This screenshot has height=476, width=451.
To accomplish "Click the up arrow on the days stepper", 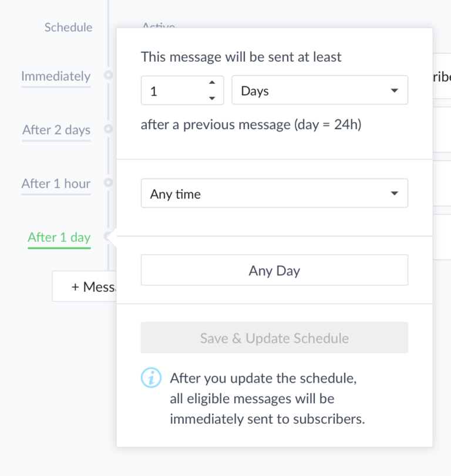I will pos(213,83).
